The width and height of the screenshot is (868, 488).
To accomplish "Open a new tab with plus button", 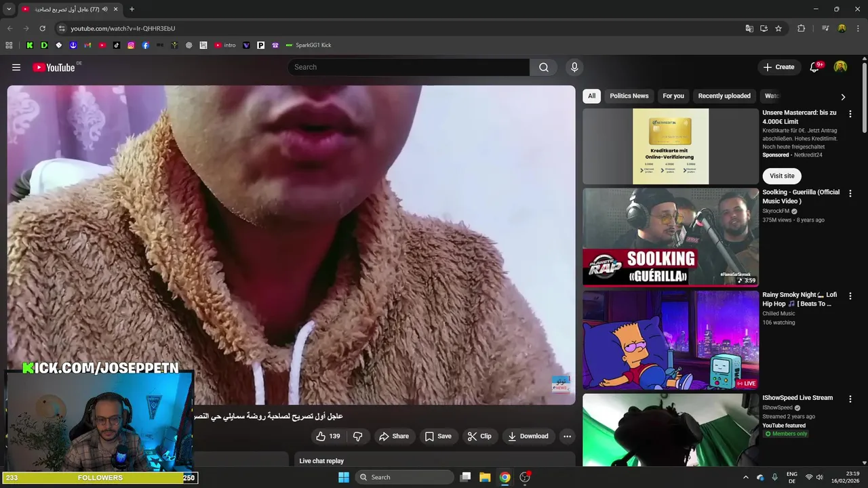I will tap(132, 9).
